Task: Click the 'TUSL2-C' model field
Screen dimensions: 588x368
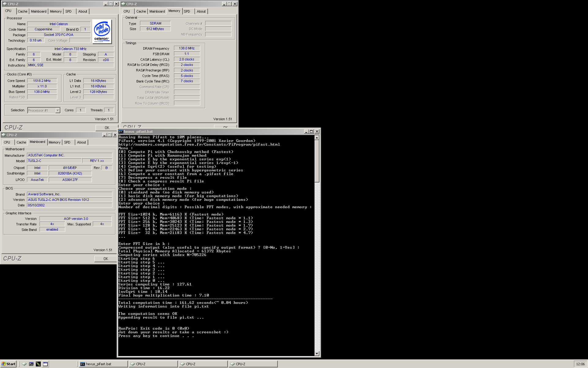Action: point(54,161)
